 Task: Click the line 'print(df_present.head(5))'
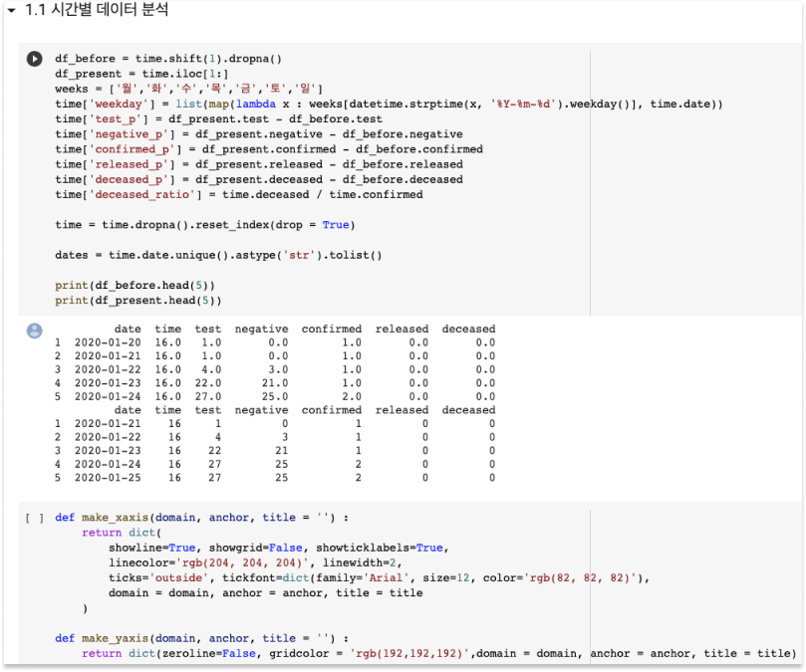pos(138,300)
